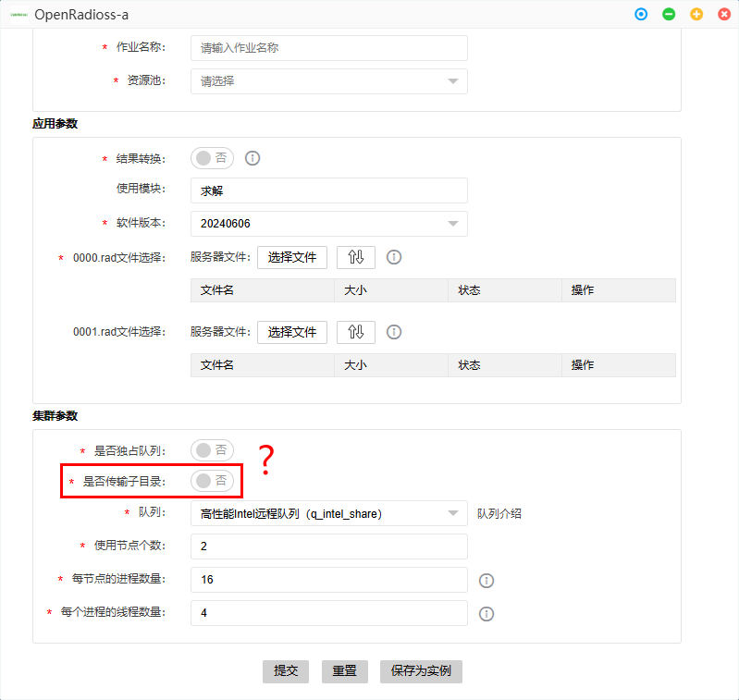
Task: Click the 重置 reset button
Action: [344, 671]
